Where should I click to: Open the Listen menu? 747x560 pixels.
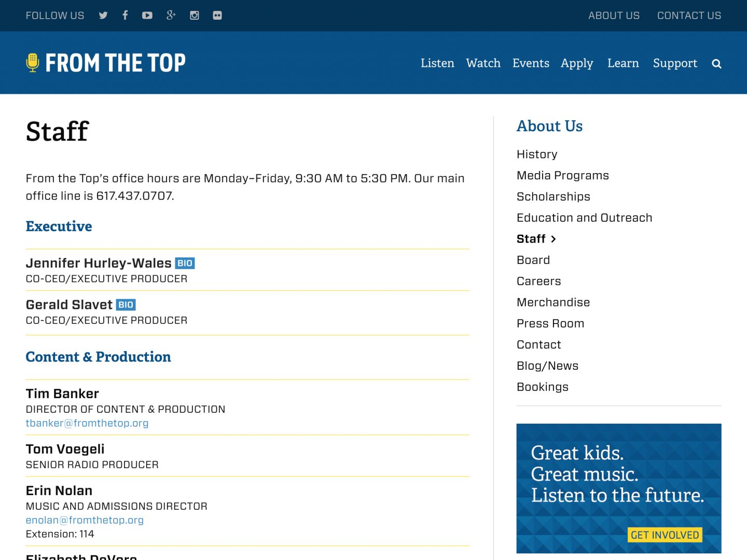tap(437, 63)
